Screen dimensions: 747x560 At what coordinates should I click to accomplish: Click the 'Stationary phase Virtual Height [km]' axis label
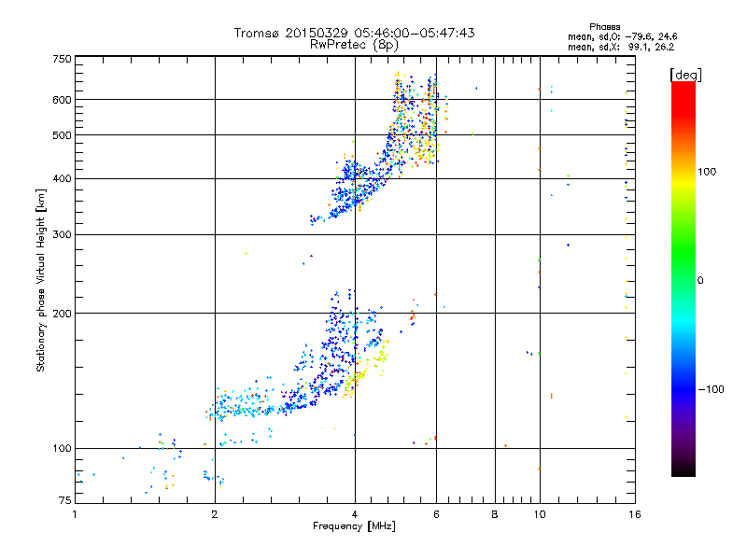point(40,280)
